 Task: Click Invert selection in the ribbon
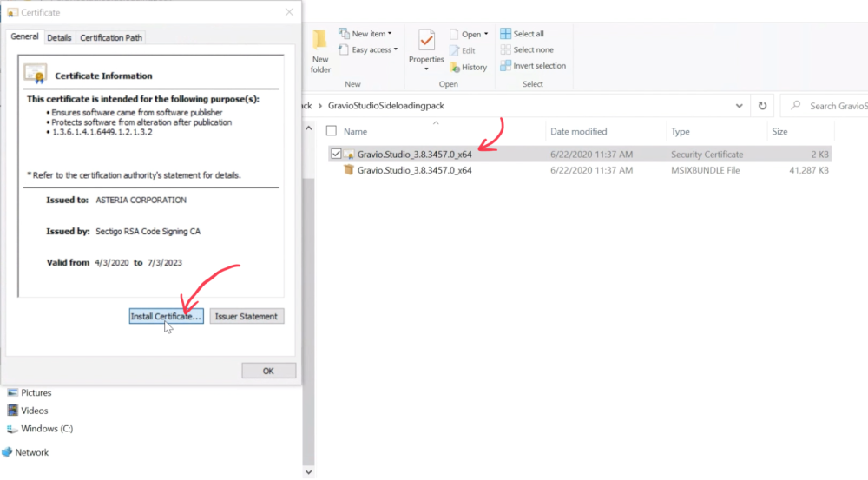(533, 65)
